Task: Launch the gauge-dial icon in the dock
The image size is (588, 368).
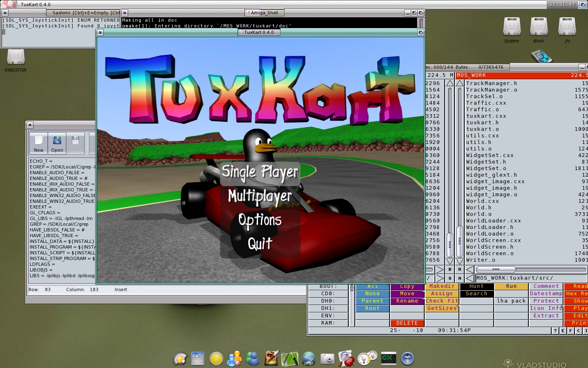Action: (180, 359)
